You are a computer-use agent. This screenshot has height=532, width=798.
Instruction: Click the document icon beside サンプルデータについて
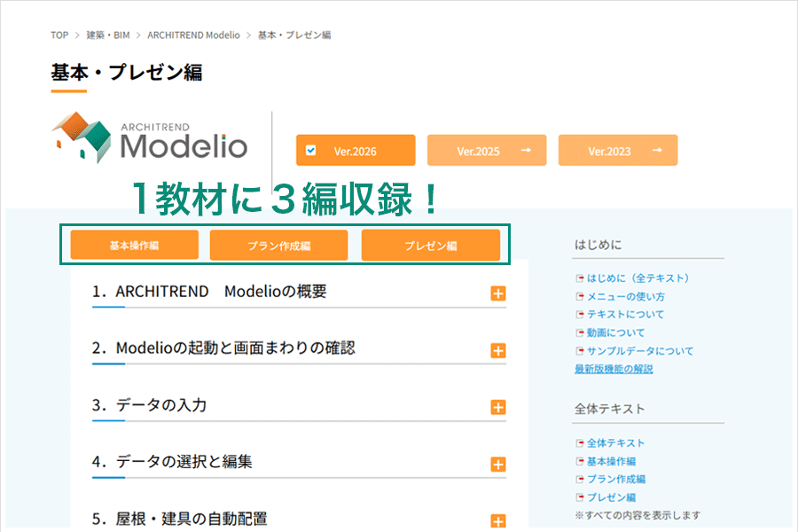[580, 351]
